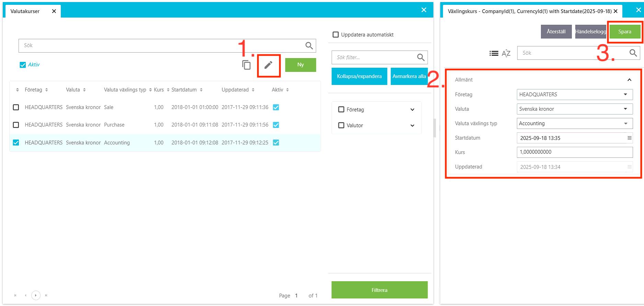The width and height of the screenshot is (644, 306).
Task: Open the Valuta växlings typ dropdown
Action: pyautogui.click(x=625, y=123)
